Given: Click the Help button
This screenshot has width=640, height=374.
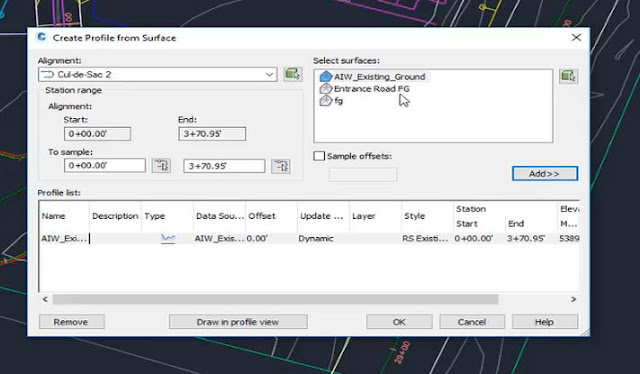Looking at the screenshot, I should pyautogui.click(x=545, y=322).
